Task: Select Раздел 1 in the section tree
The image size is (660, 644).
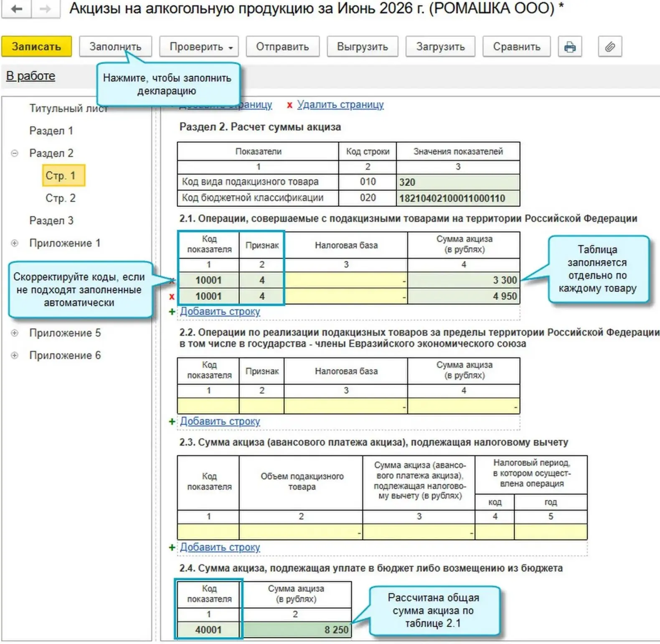Action: [51, 131]
